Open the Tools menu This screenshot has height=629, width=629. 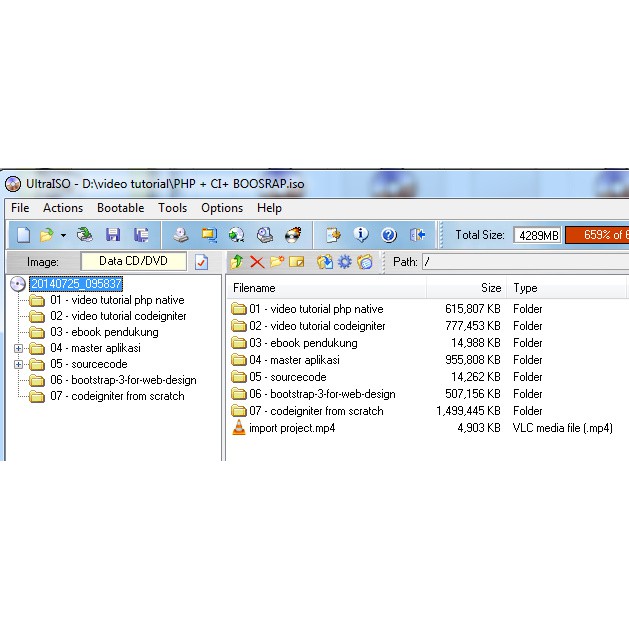pyautogui.click(x=172, y=208)
